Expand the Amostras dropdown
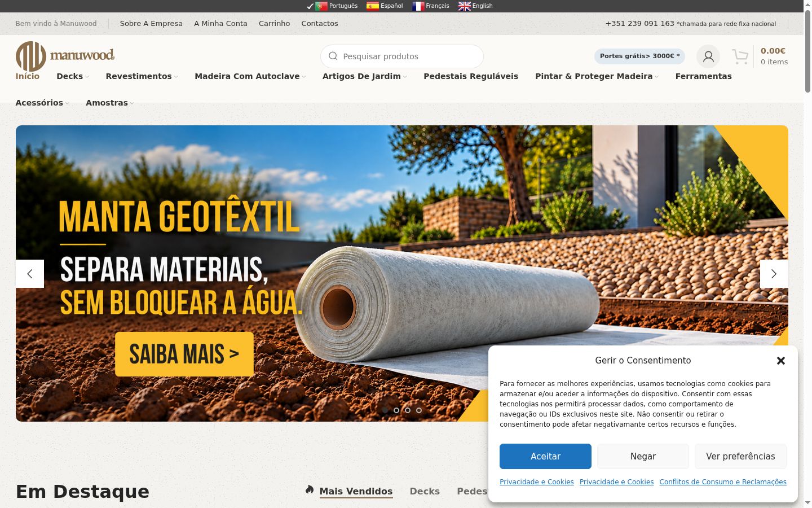 pos(110,103)
